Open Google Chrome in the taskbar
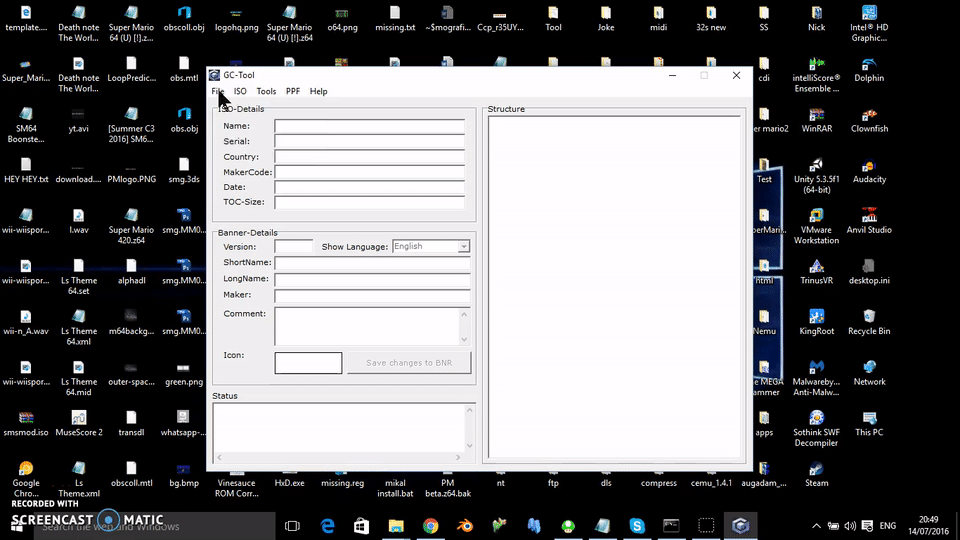960x540 pixels. click(430, 526)
